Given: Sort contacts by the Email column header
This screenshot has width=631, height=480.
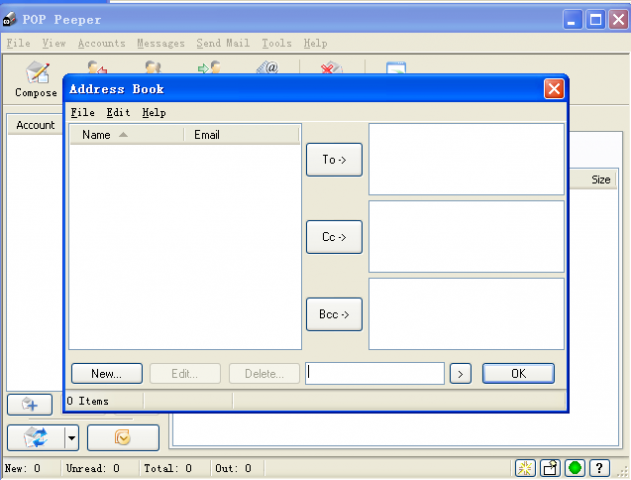Looking at the screenshot, I should coord(242,134).
